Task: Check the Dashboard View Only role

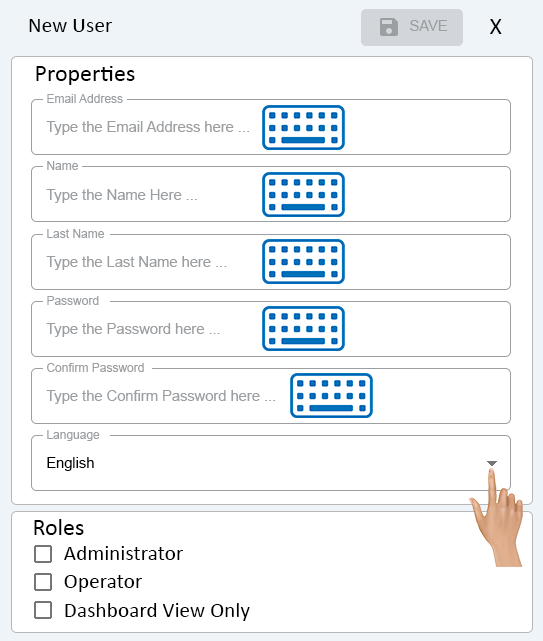Action: [x=43, y=610]
